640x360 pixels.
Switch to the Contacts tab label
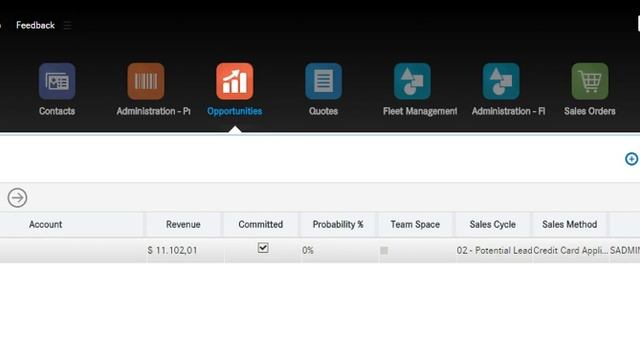point(57,111)
